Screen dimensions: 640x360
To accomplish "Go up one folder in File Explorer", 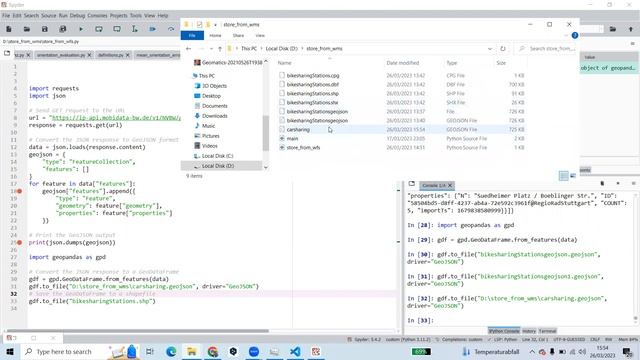I will coord(220,49).
